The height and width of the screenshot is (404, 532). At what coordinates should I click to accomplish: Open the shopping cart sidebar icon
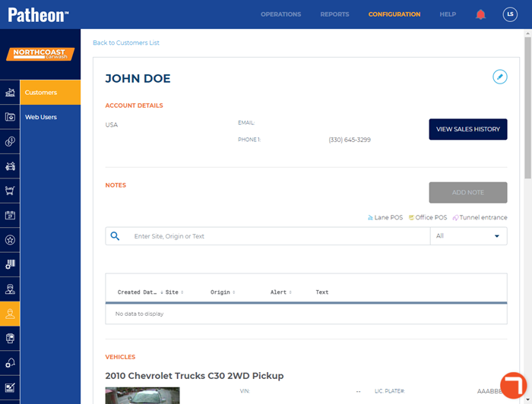click(10, 191)
